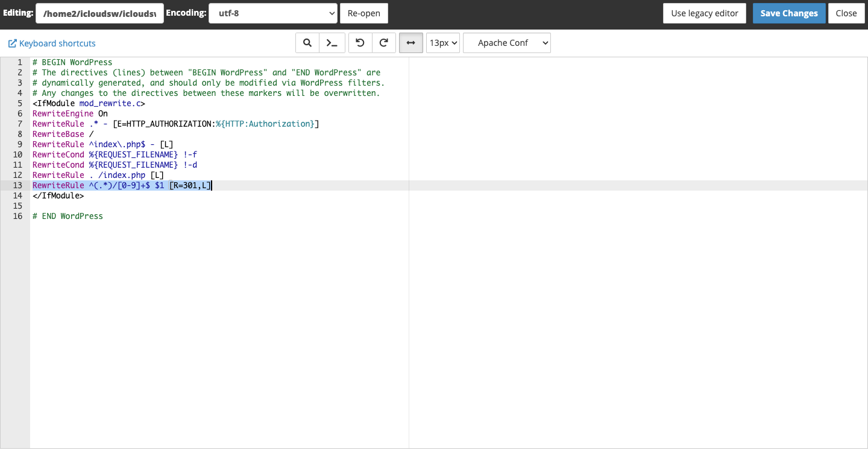Click line number 5 in the gutter
The image size is (868, 450).
tap(19, 103)
